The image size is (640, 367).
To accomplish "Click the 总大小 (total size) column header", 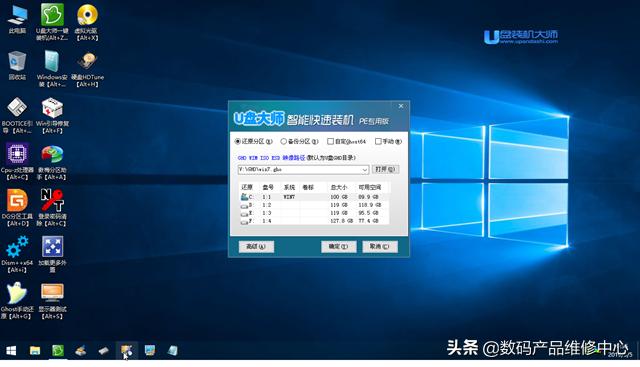I will [x=339, y=187].
